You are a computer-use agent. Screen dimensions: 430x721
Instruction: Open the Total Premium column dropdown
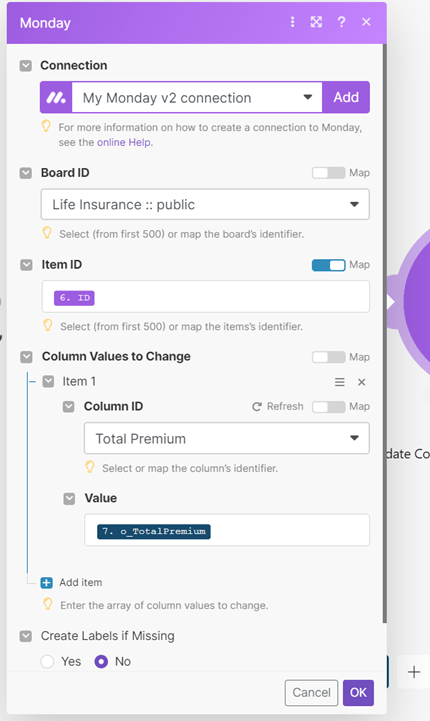coord(227,438)
